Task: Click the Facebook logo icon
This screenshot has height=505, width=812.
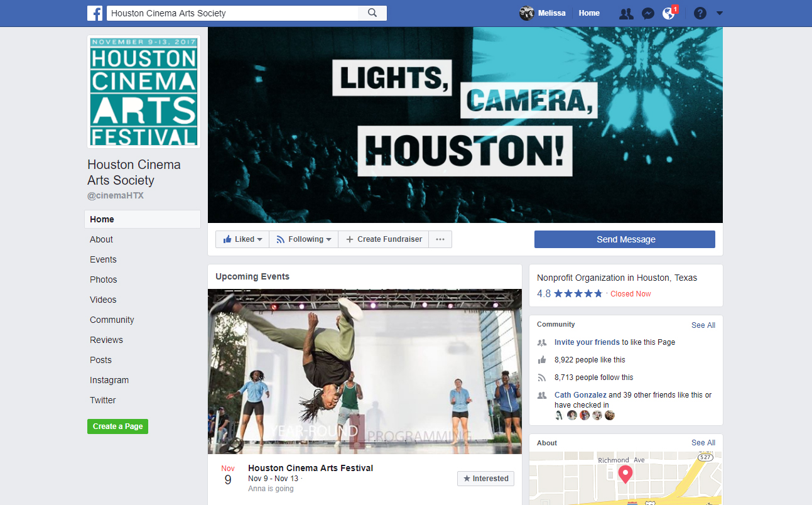Action: 95,13
